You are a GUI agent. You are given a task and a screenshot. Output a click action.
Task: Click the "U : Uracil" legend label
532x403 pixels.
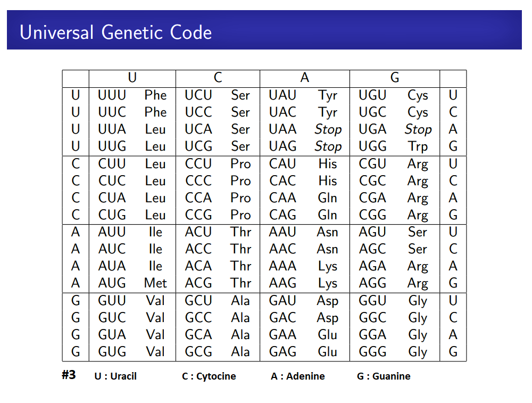pos(115,376)
